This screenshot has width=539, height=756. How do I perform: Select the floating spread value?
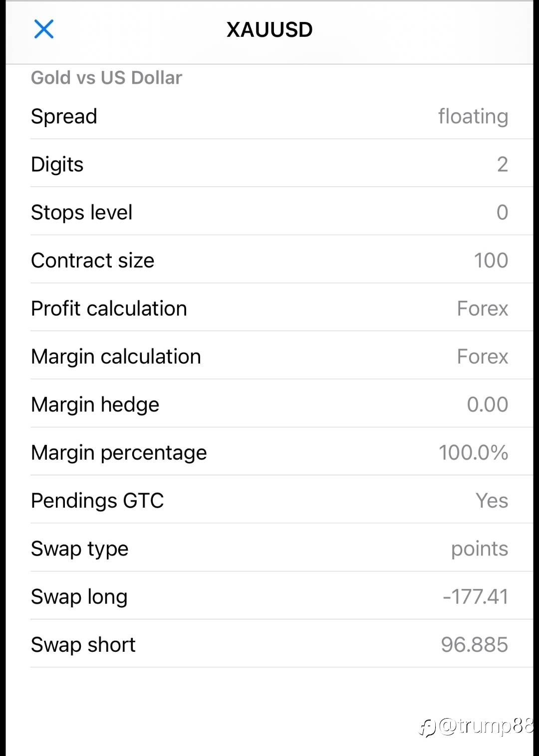(473, 116)
